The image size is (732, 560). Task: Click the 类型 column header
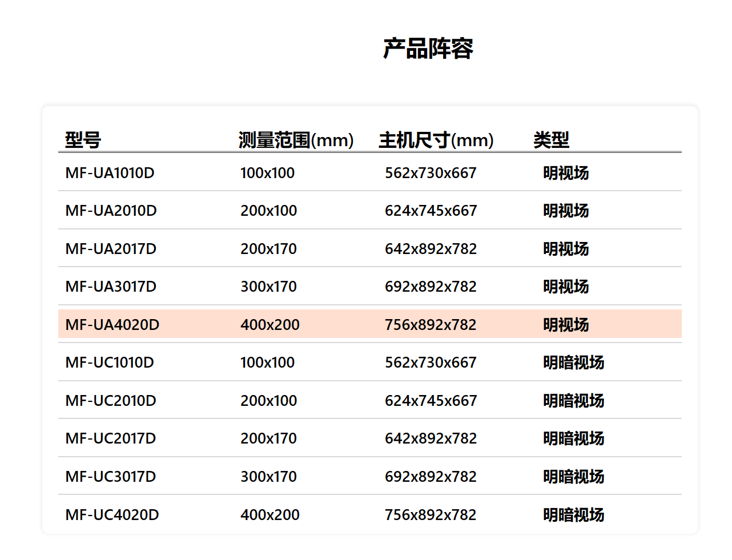click(x=551, y=140)
